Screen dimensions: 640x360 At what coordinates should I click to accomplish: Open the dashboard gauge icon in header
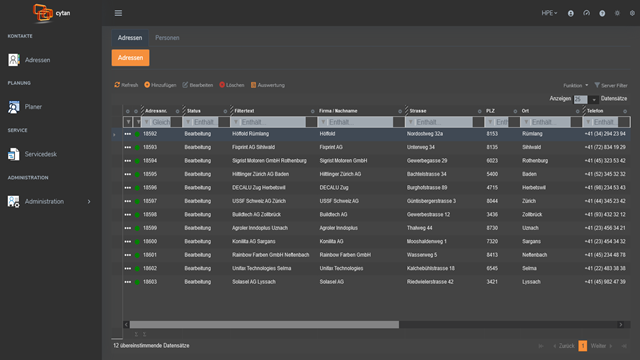point(587,13)
